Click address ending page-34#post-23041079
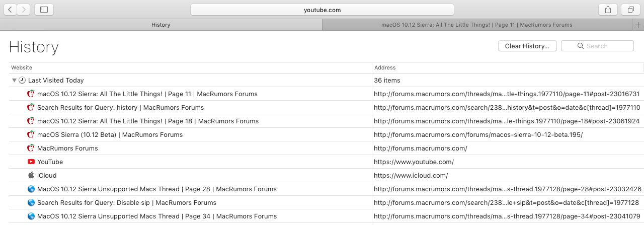This screenshot has width=644, height=225. click(508, 216)
